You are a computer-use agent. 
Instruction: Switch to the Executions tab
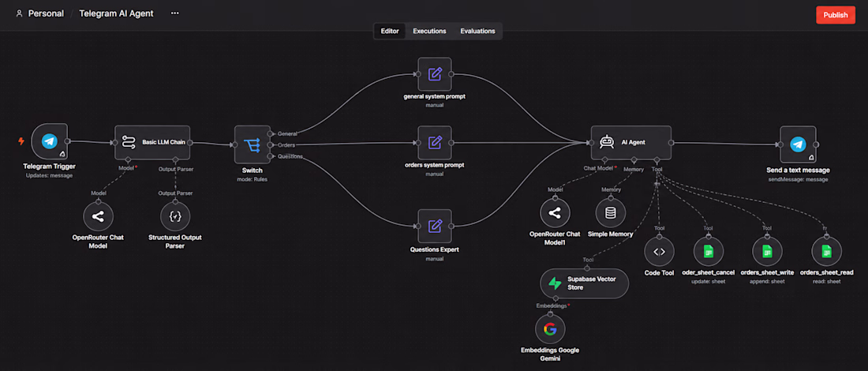click(x=429, y=31)
